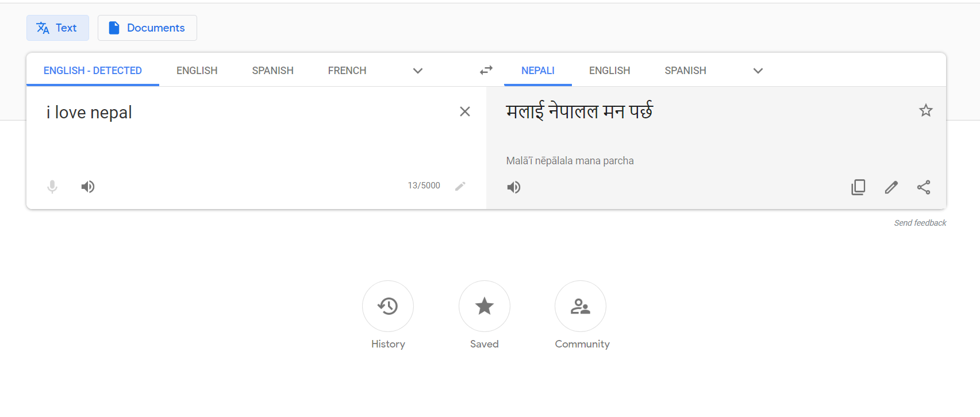This screenshot has width=980, height=417.
Task: Open the input tools pencil icon
Action: tap(460, 186)
